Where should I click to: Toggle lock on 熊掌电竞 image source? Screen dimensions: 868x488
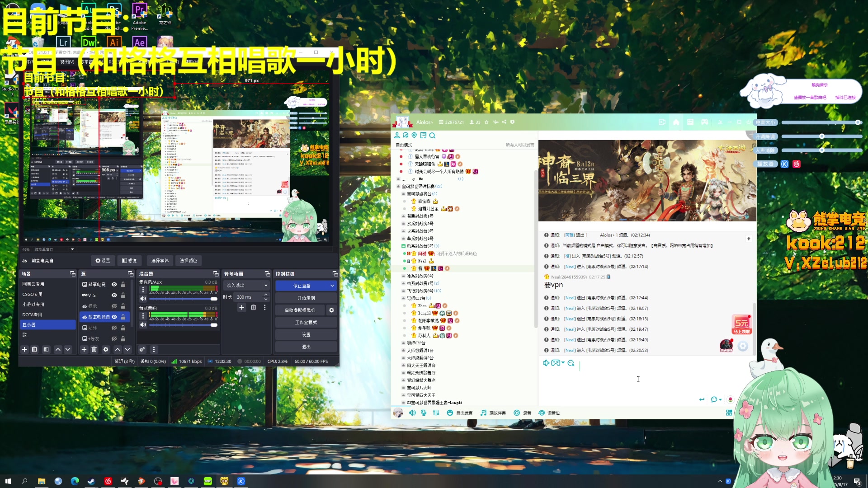[123, 284]
